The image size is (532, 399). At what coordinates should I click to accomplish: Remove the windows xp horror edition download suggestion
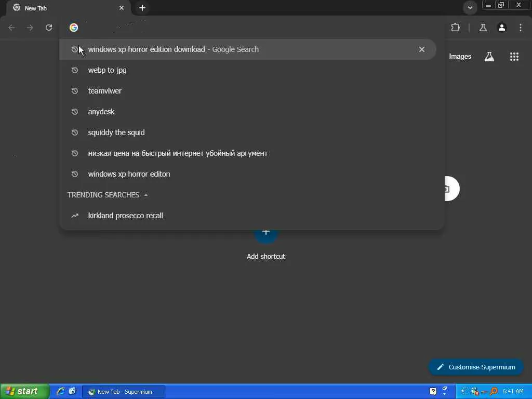click(422, 49)
